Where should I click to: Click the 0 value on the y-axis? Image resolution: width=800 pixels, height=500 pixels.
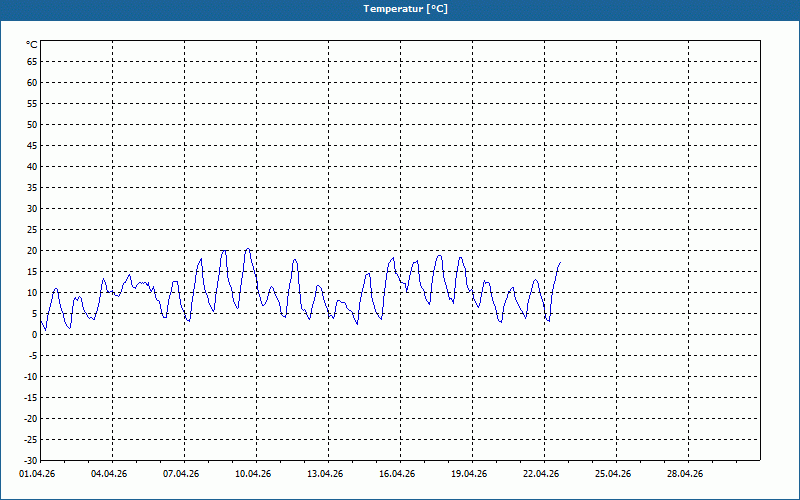(x=34, y=334)
